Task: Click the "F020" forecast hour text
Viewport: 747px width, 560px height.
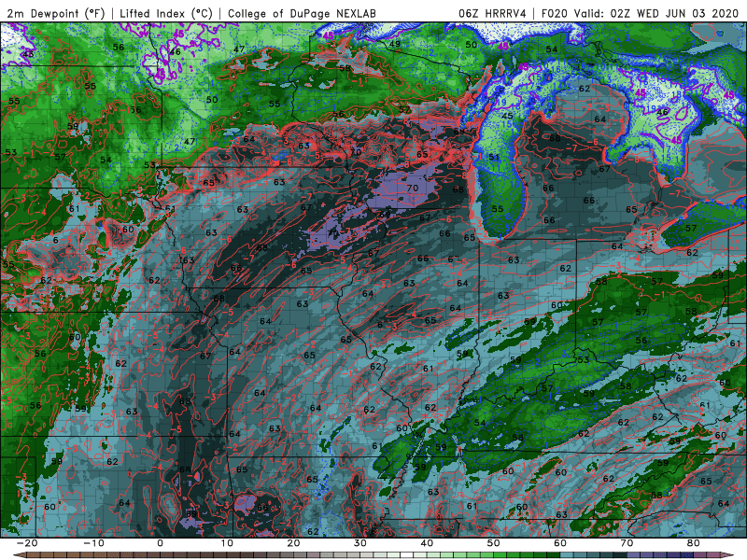Action: tap(555, 14)
